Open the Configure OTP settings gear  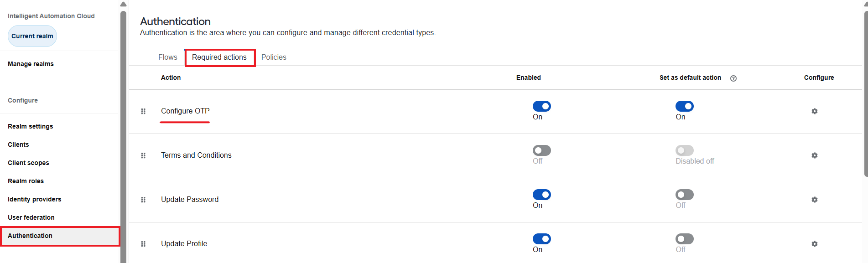click(815, 111)
